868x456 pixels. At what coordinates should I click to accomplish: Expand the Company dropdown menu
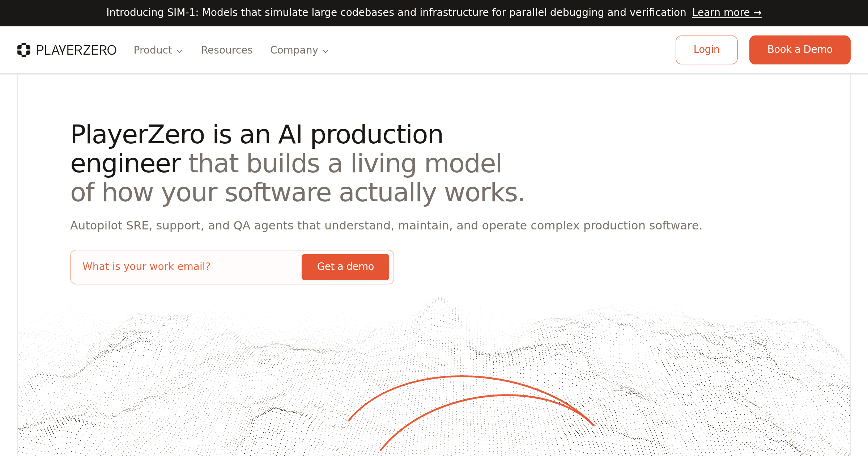tap(299, 50)
